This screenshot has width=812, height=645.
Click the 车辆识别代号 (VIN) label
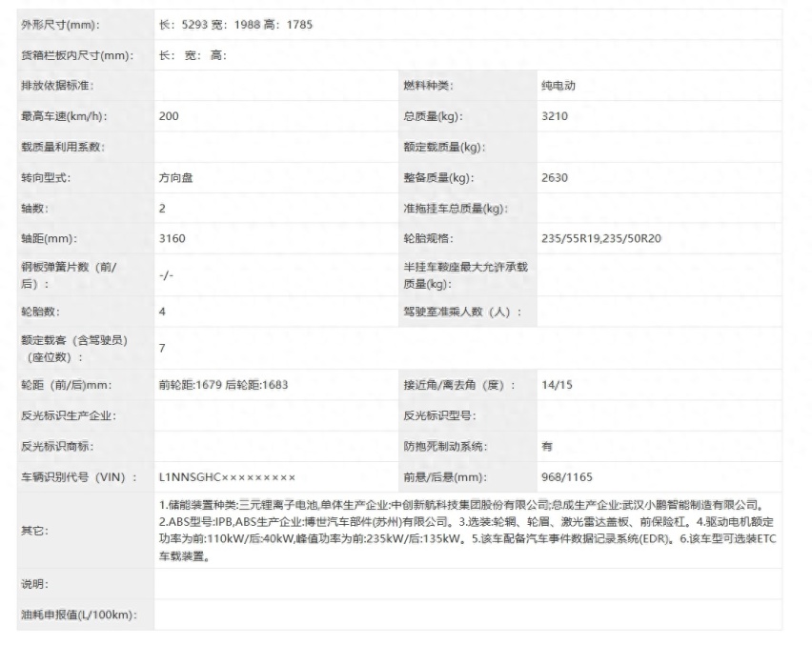click(79, 477)
